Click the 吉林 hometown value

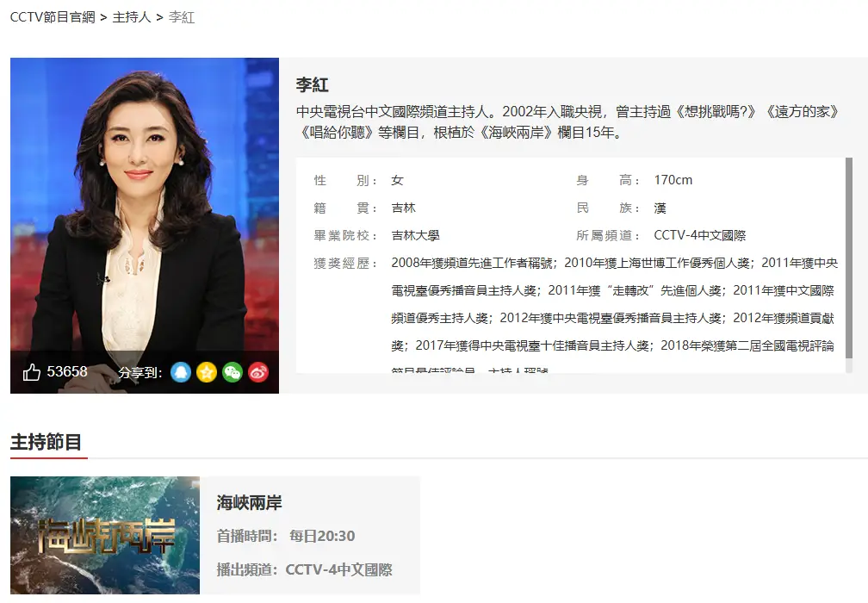(x=404, y=208)
